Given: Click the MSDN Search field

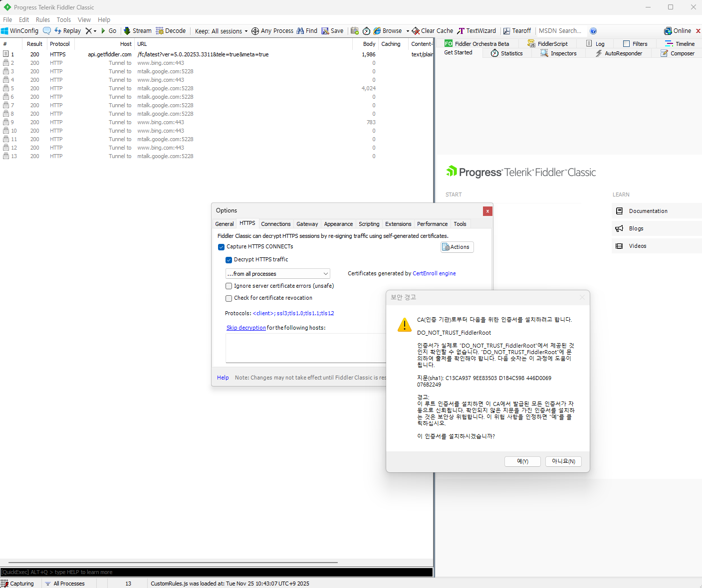Looking at the screenshot, I should 560,31.
